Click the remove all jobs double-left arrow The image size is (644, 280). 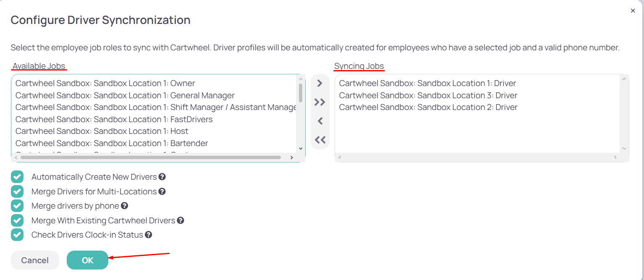pyautogui.click(x=320, y=140)
